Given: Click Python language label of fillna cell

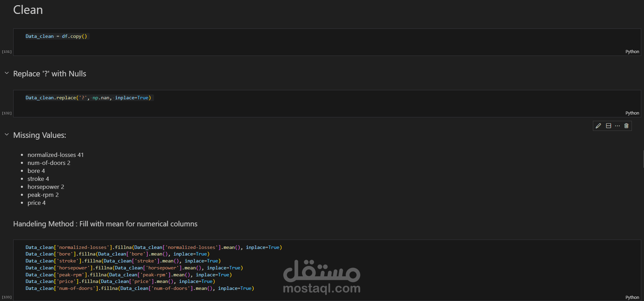Looking at the screenshot, I should (632, 298).
